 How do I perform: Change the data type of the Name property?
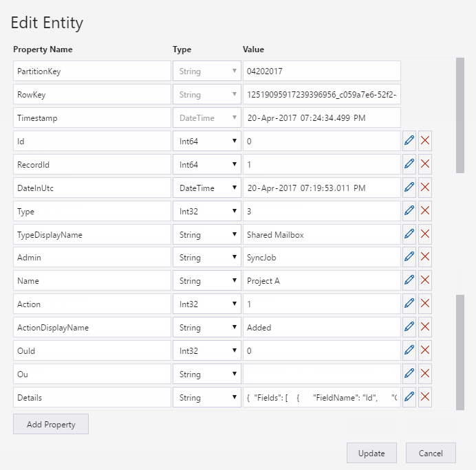tap(206, 281)
